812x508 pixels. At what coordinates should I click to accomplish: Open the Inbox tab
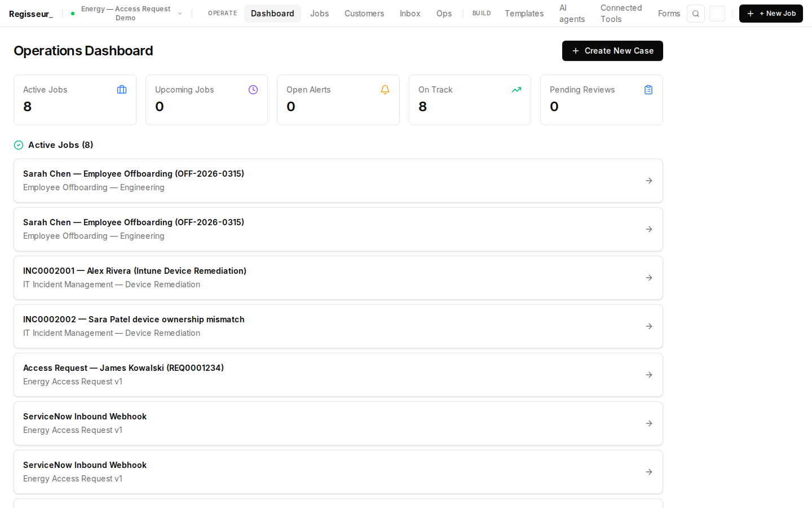click(410, 14)
